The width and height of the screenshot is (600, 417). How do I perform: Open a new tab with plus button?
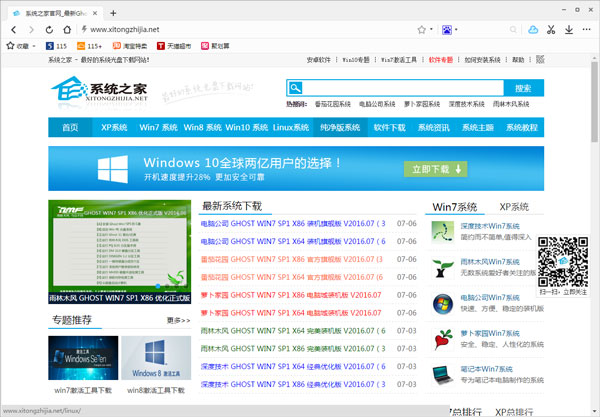tap(113, 12)
